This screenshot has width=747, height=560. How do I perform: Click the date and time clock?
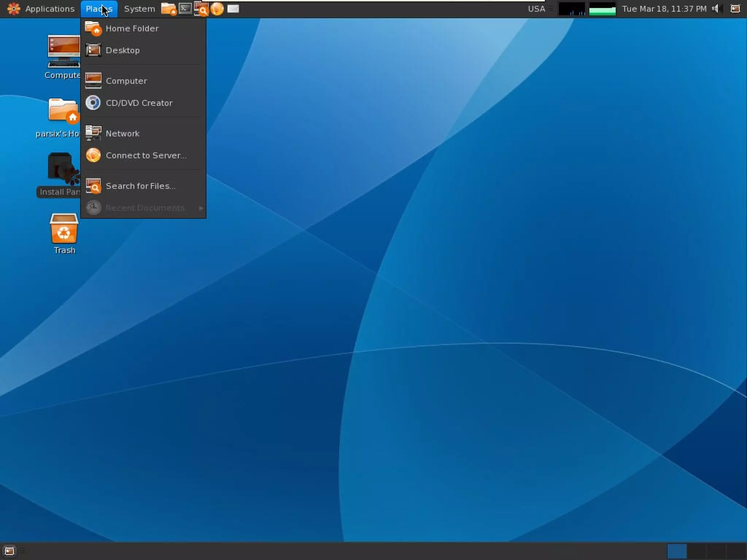point(664,9)
